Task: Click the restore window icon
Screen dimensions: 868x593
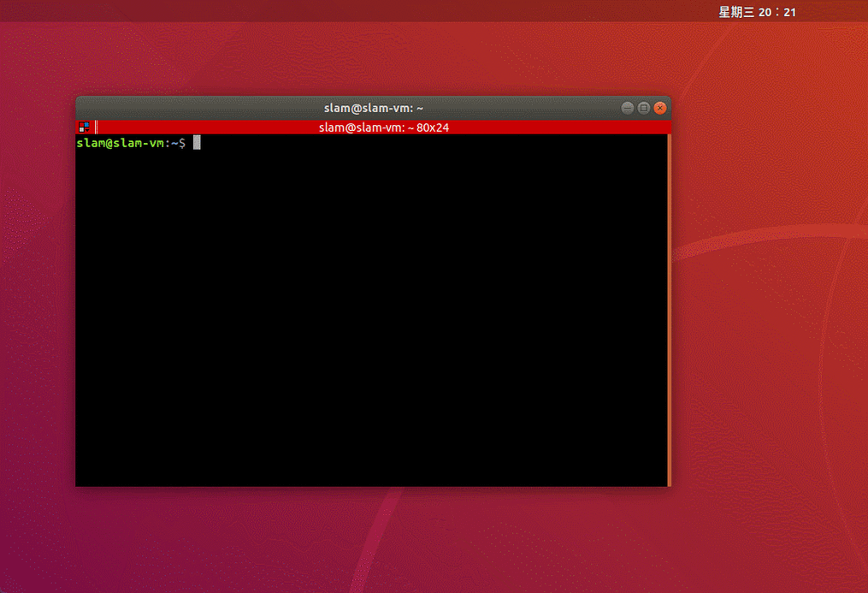Action: (x=643, y=107)
